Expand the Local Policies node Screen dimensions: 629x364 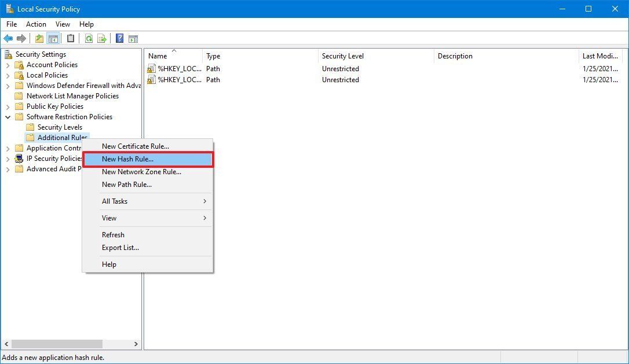(x=8, y=75)
